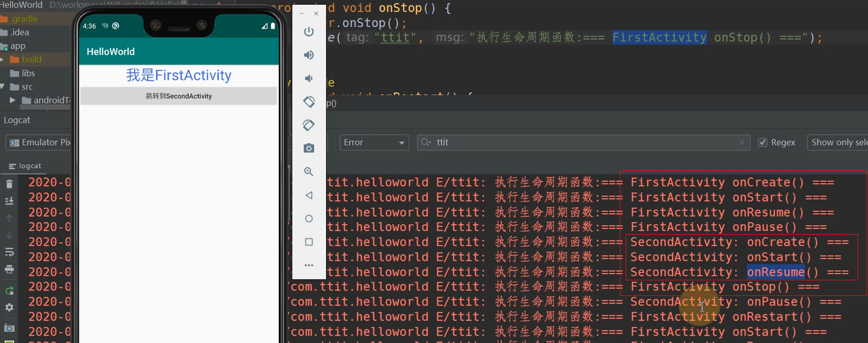Click the FirstActivity onStop() log line
868x343 pixels.
[725, 287]
